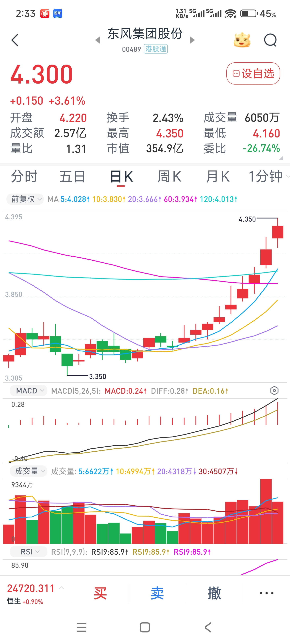Tap the Wi-Fi status icon
This screenshot has width=290, height=644.
(x=230, y=13)
